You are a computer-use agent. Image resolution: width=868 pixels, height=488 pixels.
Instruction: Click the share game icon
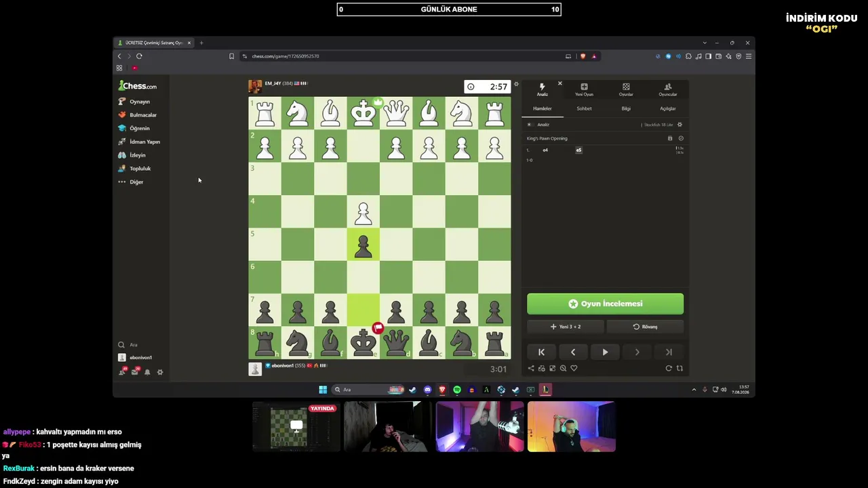tap(531, 368)
